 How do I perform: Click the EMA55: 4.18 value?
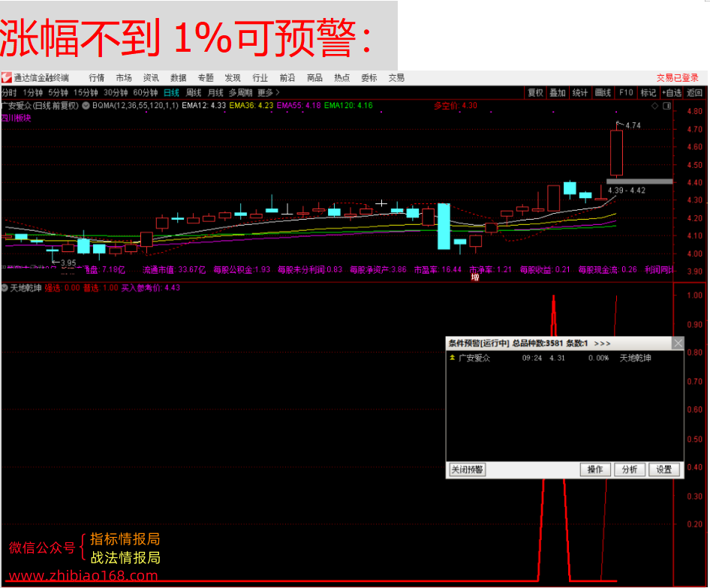tap(299, 106)
